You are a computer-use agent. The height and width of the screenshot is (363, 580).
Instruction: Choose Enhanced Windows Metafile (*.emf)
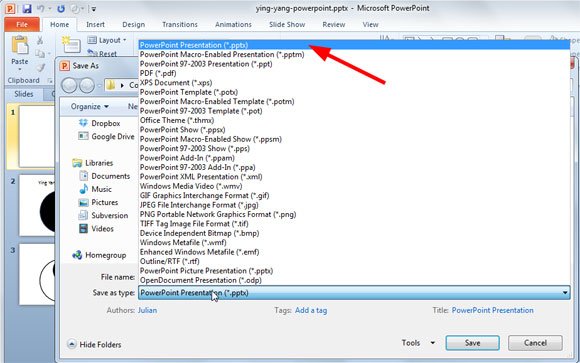coord(354,252)
